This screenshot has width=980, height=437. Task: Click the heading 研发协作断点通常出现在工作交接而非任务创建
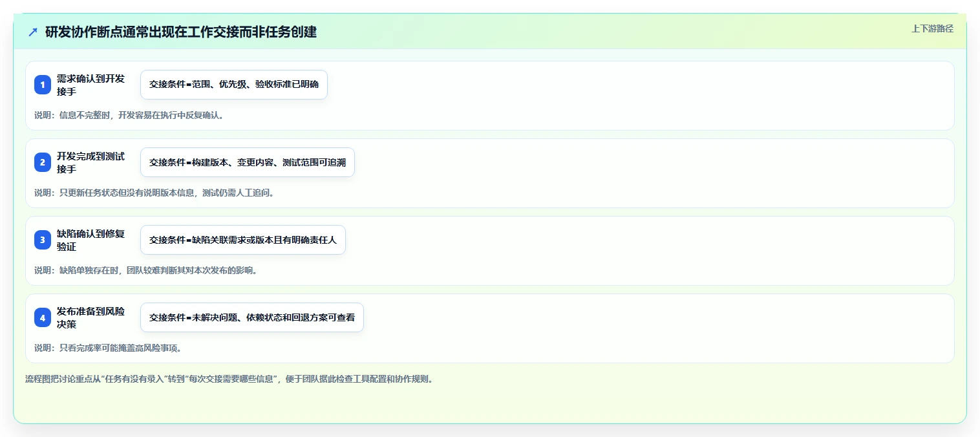(181, 32)
